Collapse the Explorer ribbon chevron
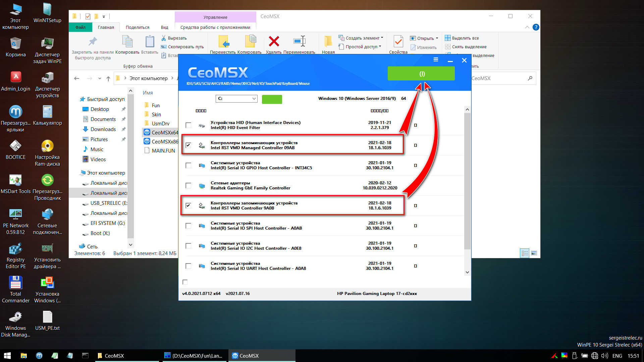 click(527, 27)
